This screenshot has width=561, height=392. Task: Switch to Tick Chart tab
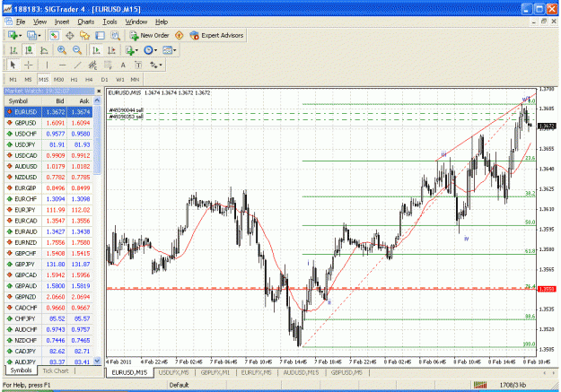tap(56, 370)
